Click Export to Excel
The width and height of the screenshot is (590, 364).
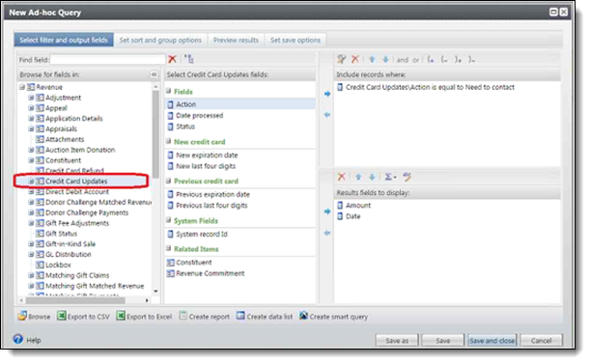click(144, 316)
